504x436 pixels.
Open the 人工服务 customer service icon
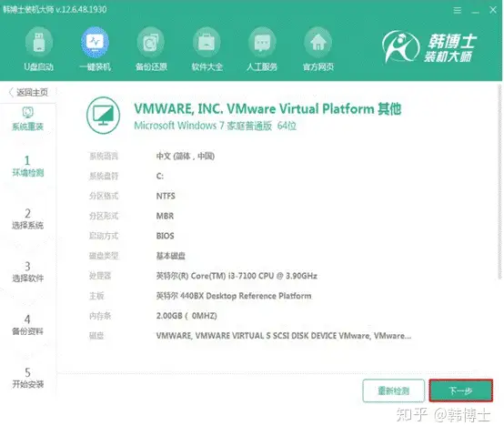262,43
